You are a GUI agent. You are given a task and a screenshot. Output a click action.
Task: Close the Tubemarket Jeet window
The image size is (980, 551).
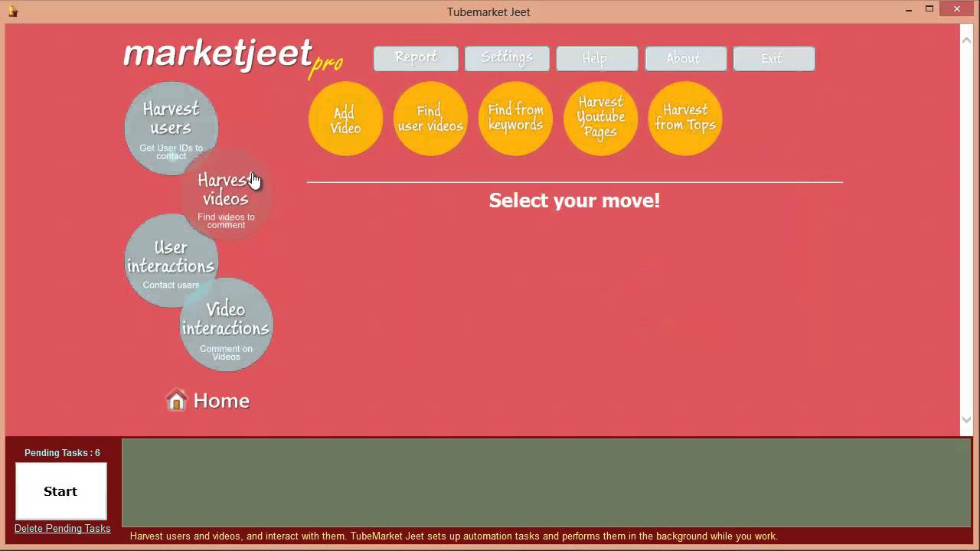coord(958,9)
